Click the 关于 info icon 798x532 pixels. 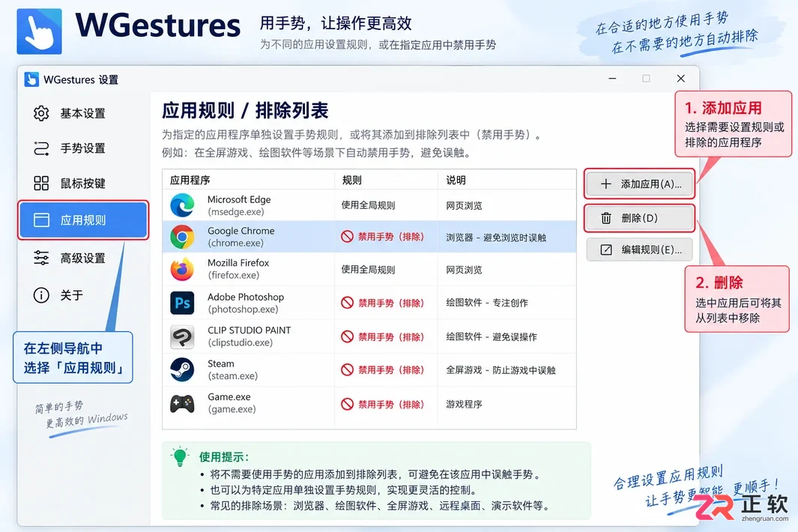pos(41,295)
